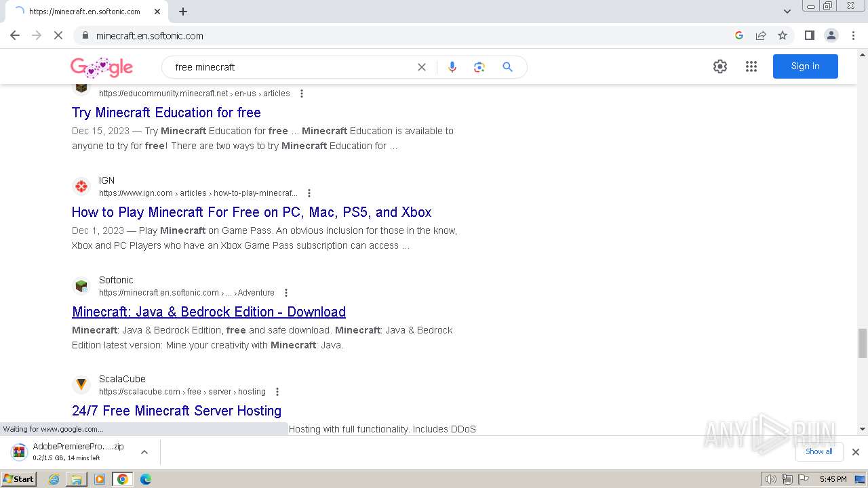868x488 pixels.
Task: Open the Chrome three-dot menu
Action: click(x=853, y=35)
